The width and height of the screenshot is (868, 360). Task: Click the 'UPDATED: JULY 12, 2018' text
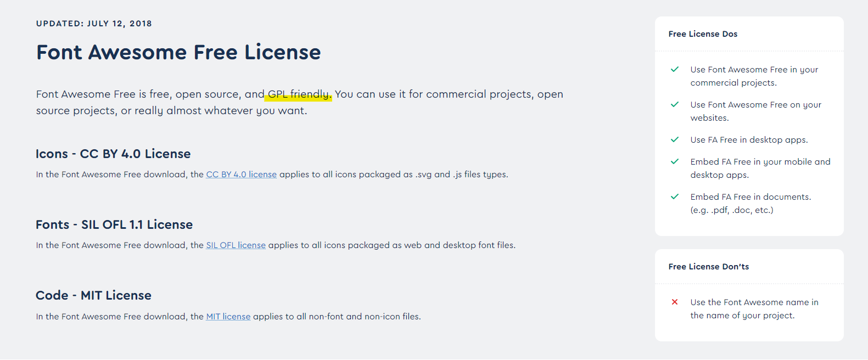[x=94, y=24]
